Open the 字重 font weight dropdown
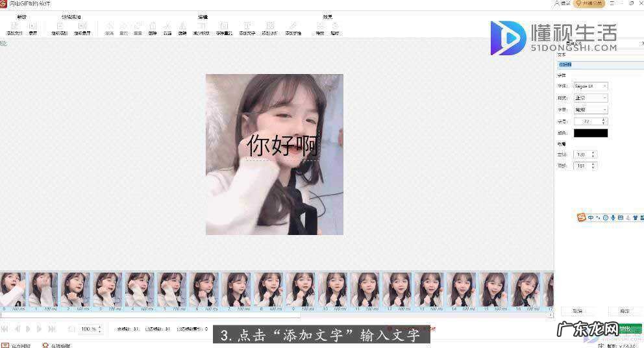The image size is (644, 348). click(x=591, y=110)
